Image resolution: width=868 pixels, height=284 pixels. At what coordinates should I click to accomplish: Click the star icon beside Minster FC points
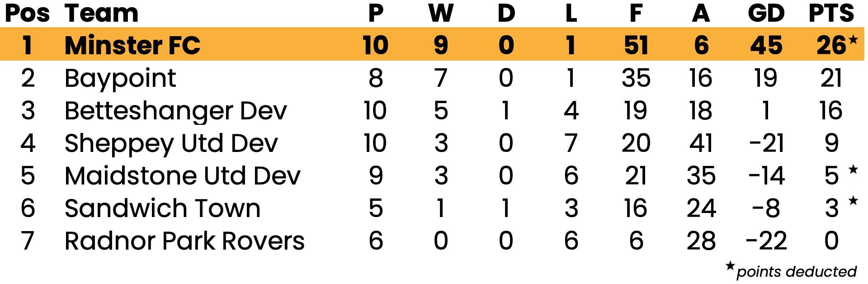(853, 40)
